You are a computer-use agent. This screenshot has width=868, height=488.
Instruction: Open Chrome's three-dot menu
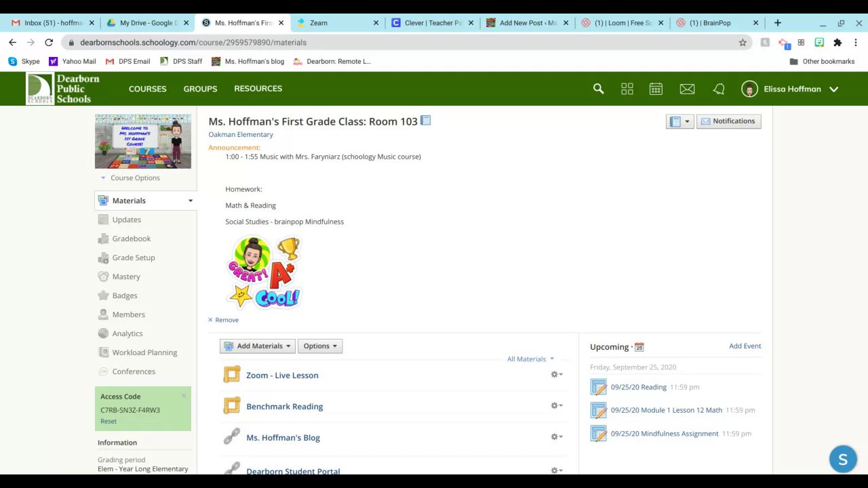click(x=856, y=42)
